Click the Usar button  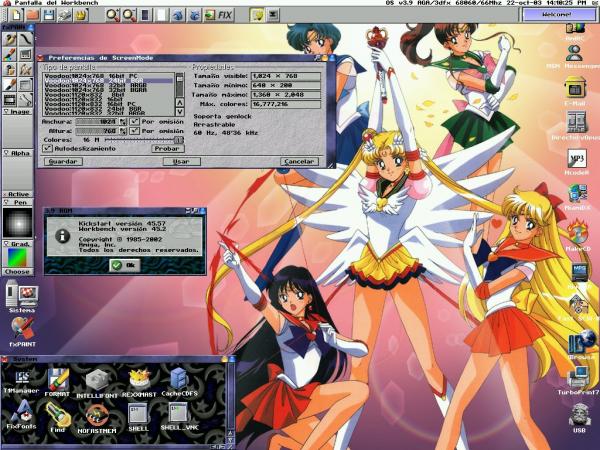click(181, 161)
